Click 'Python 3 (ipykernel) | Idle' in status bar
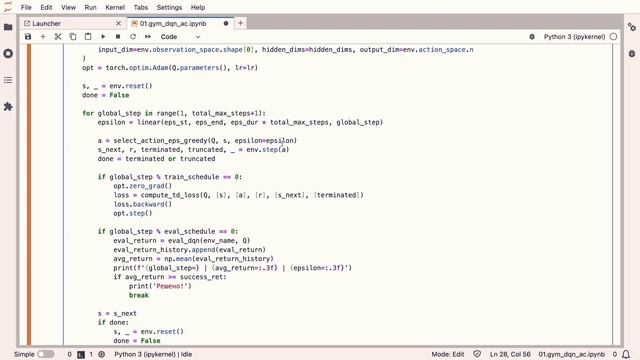640x360 pixels. pyautogui.click(x=153, y=354)
